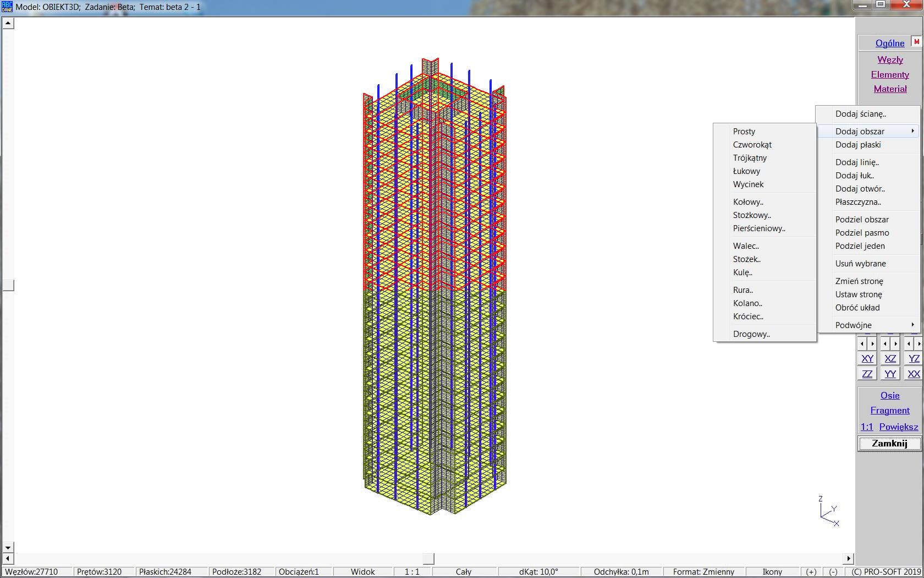The width and height of the screenshot is (924, 578).
Task: Switch to the XZ plane view
Action: pos(890,358)
